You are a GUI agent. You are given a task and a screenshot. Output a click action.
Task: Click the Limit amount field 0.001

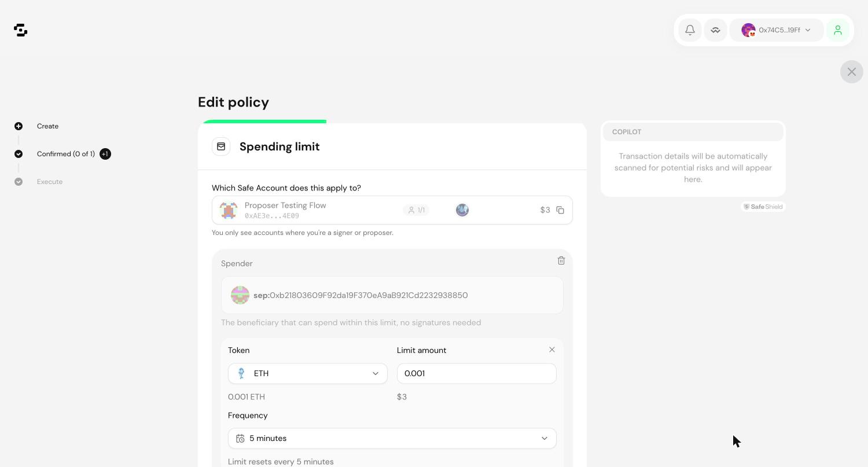(x=477, y=373)
